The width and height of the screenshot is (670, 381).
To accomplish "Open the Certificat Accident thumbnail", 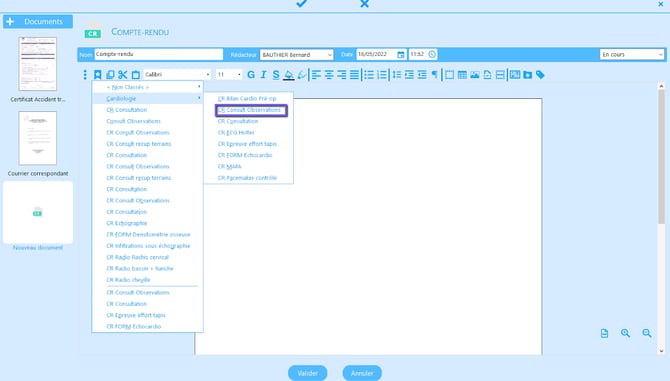I will [38, 64].
